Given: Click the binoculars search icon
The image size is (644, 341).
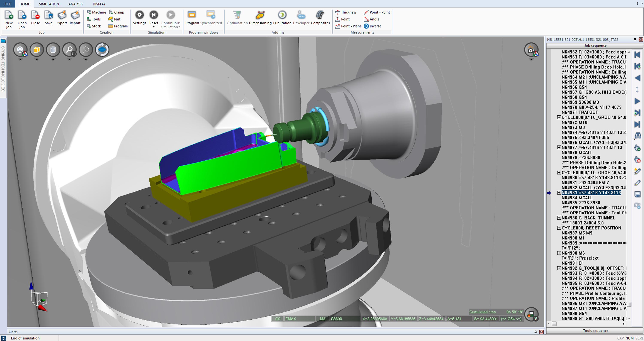Looking at the screenshot, I should pos(638,136).
